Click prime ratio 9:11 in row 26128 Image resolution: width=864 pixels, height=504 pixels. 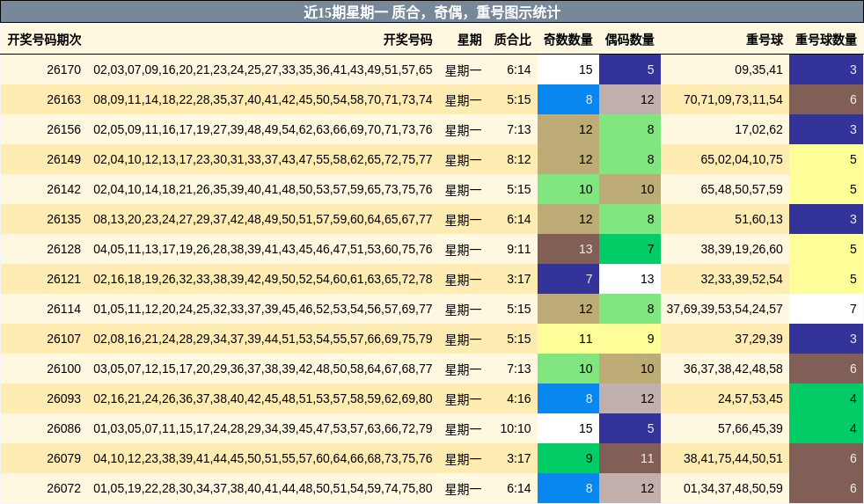[519, 249]
